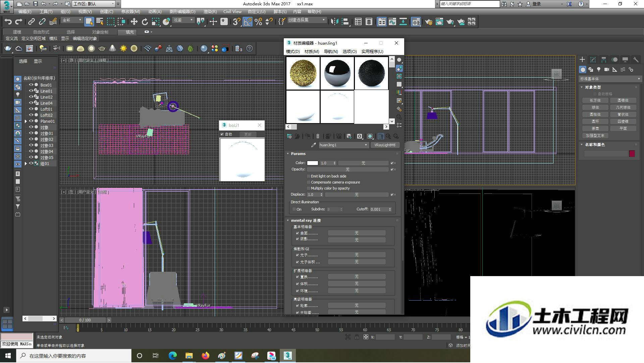Select Cameras category in Create panel
This screenshot has height=363, width=644.
(x=607, y=70)
